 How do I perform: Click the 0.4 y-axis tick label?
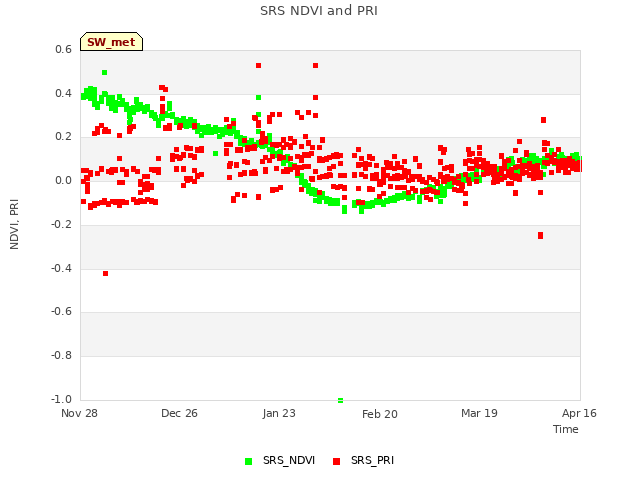[63, 93]
